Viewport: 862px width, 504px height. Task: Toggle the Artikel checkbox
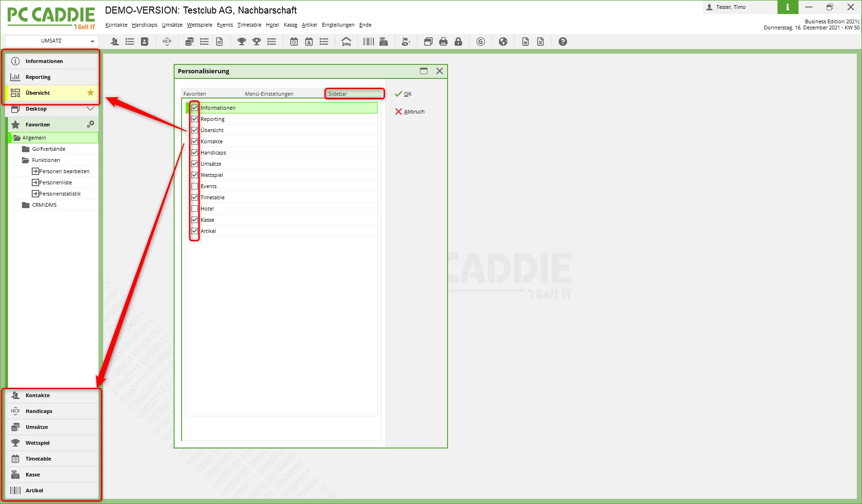[x=195, y=231]
